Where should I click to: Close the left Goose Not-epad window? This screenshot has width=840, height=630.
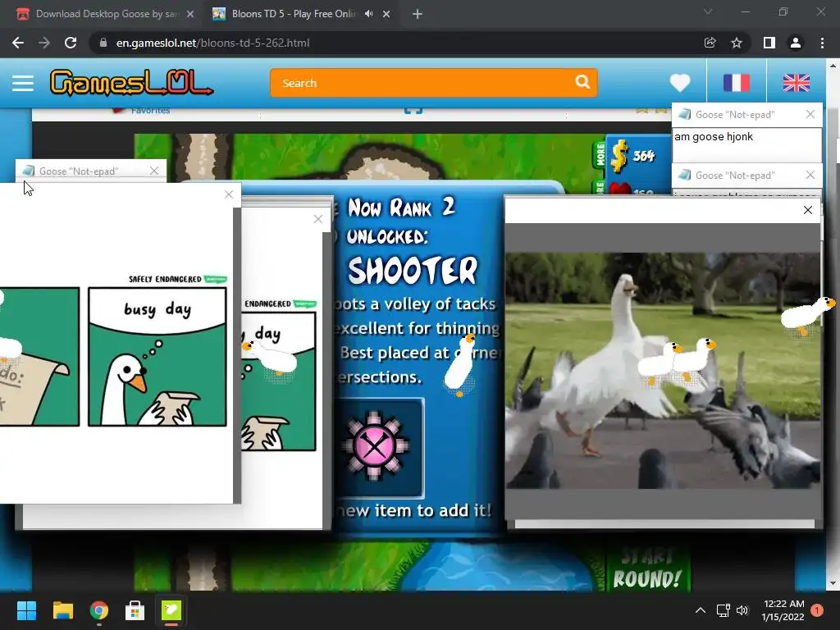pos(154,171)
